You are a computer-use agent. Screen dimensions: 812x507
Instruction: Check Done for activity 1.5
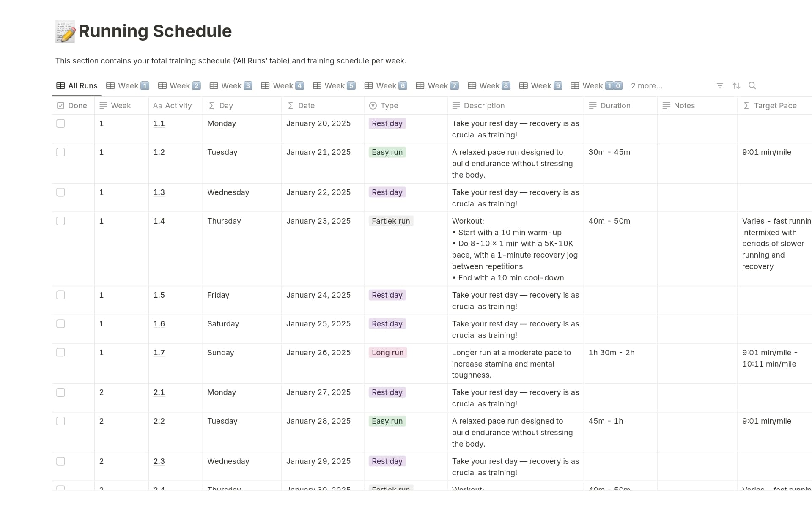pos(60,295)
